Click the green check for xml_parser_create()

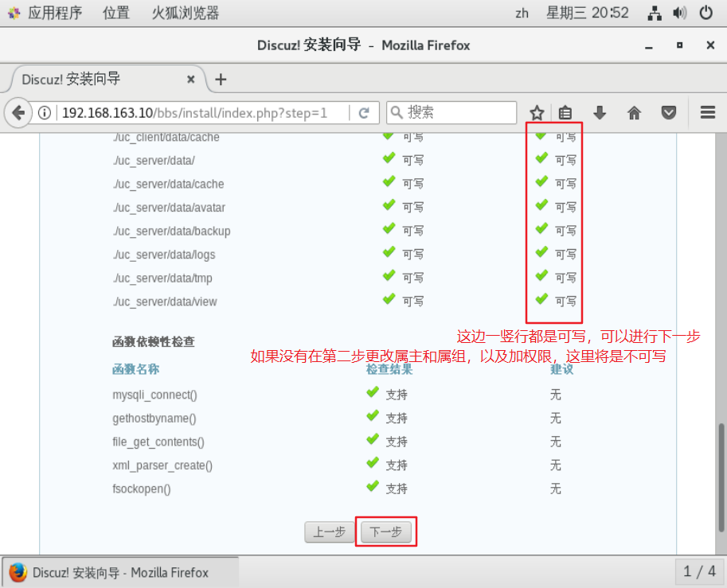click(x=373, y=463)
